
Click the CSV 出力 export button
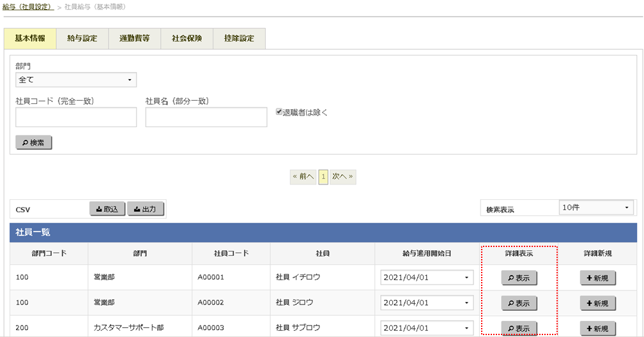pos(146,209)
